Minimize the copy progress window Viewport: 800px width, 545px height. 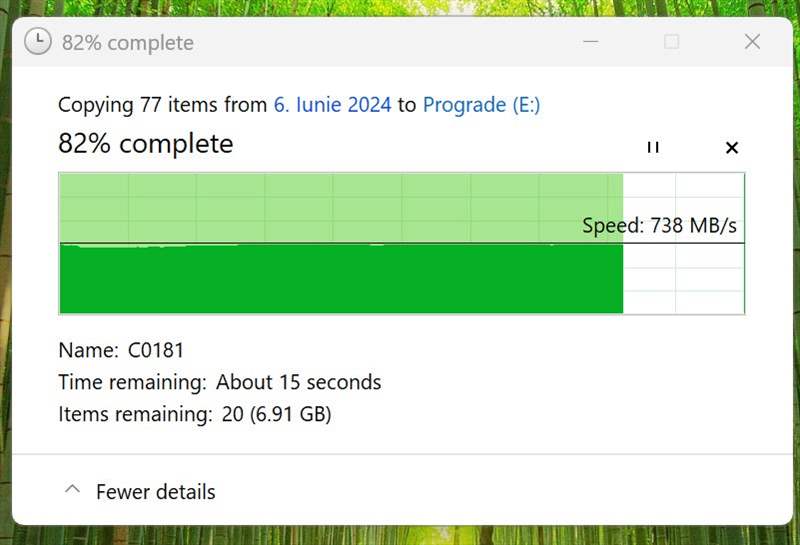click(x=590, y=42)
